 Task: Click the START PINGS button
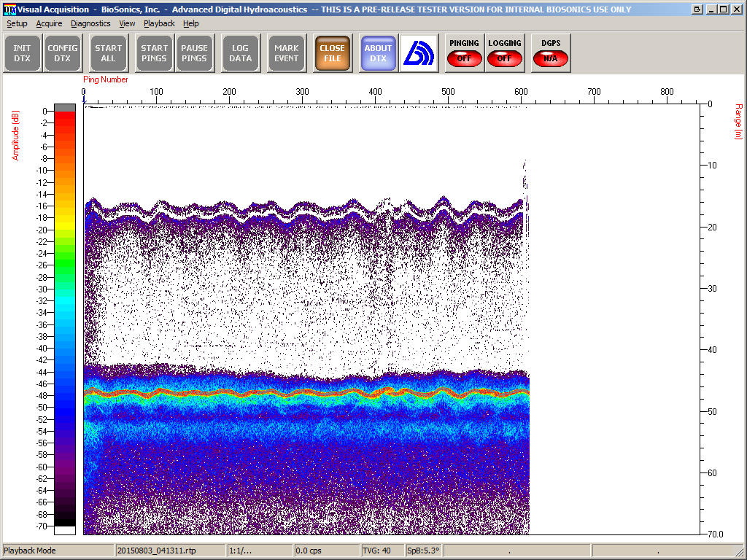[x=154, y=53]
